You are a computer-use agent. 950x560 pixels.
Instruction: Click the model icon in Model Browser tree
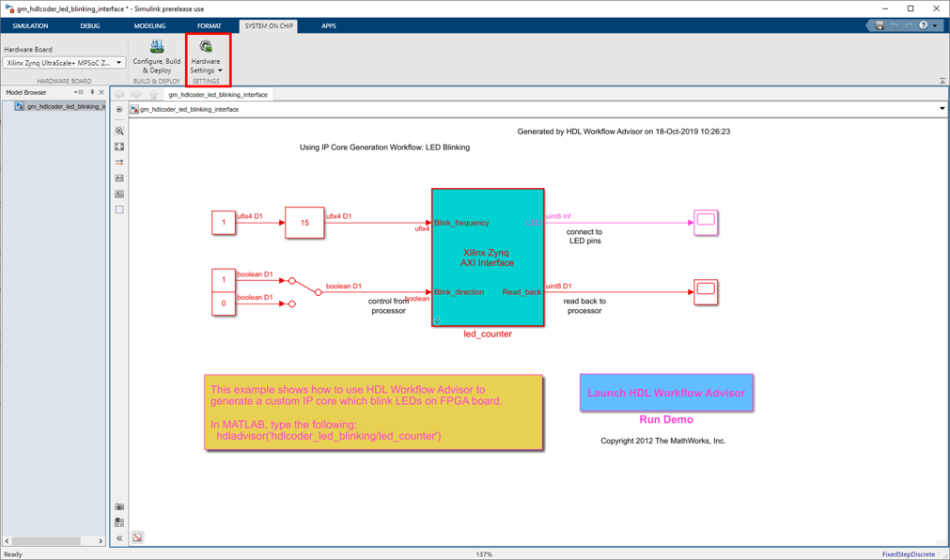[x=20, y=107]
